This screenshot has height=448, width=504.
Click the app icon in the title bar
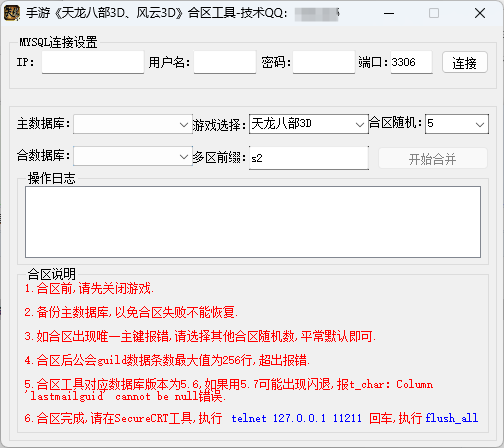tap(12, 13)
